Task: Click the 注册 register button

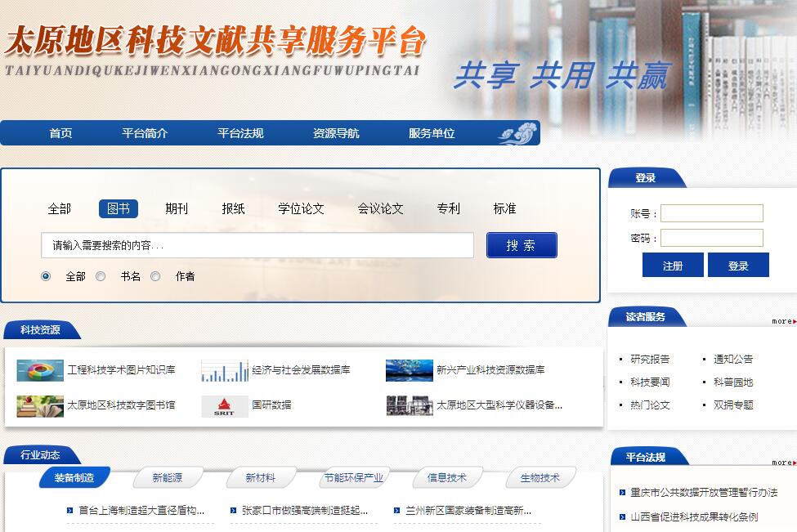Action: pos(673,266)
